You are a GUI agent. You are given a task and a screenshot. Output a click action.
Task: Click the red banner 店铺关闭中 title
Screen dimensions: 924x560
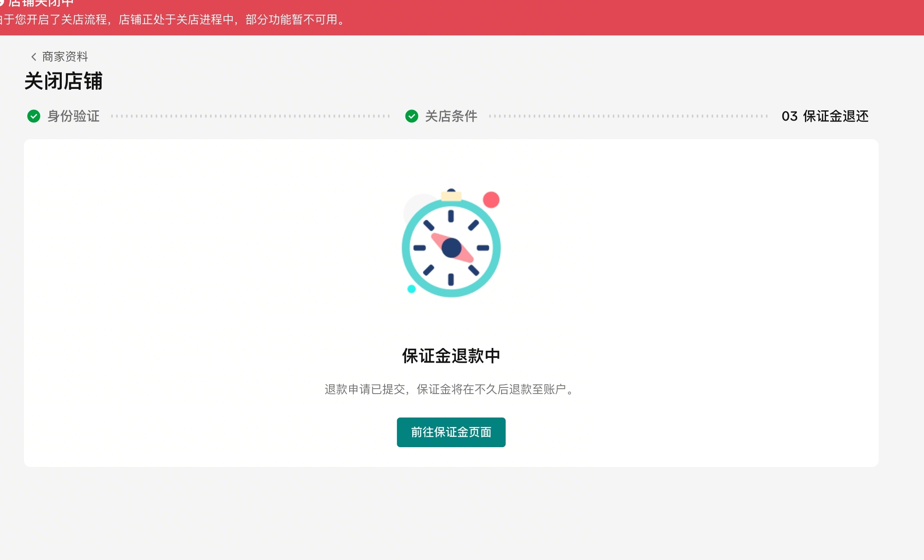[41, 3]
